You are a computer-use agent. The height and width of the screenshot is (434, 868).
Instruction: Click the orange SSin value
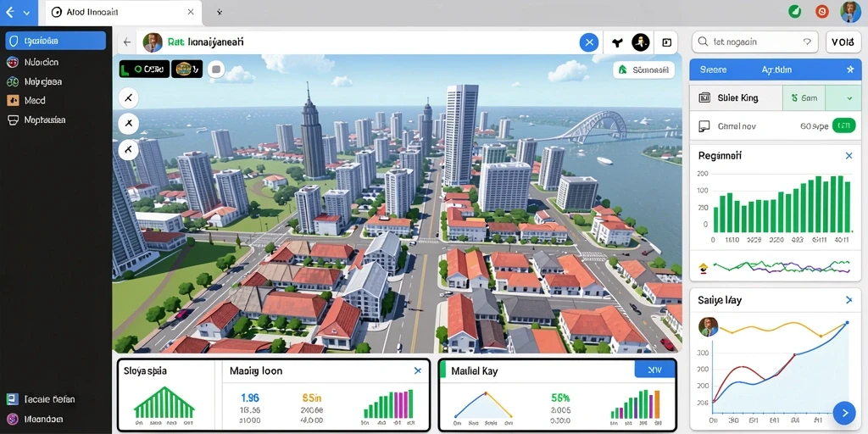point(311,398)
